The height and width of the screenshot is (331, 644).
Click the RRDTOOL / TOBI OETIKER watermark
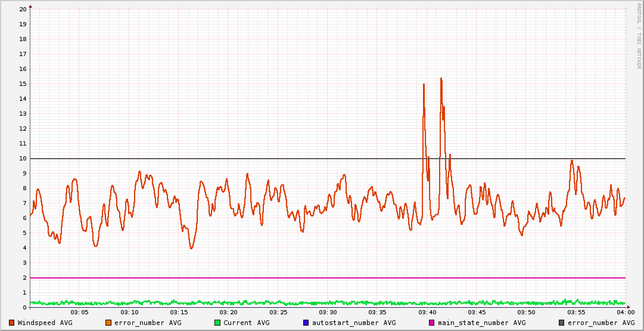point(639,36)
